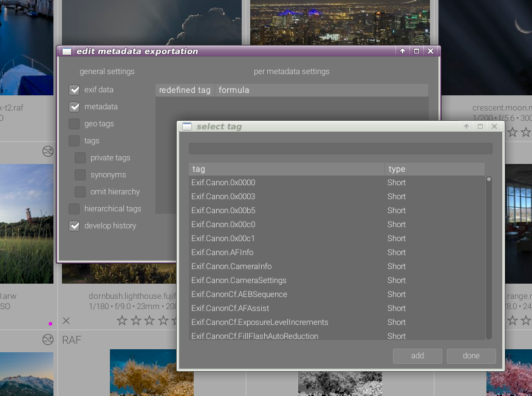
Task: Select the Exif.Canon.CameraSettings tag
Action: (x=337, y=280)
